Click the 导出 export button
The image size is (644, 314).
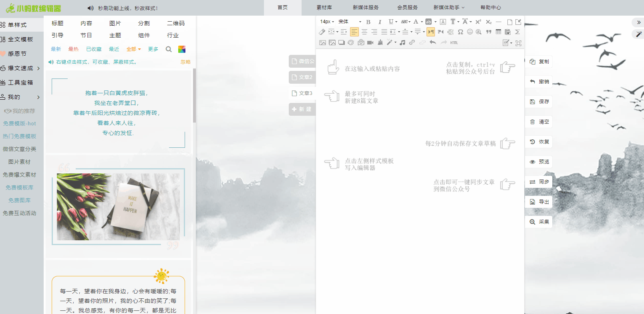[539, 202]
